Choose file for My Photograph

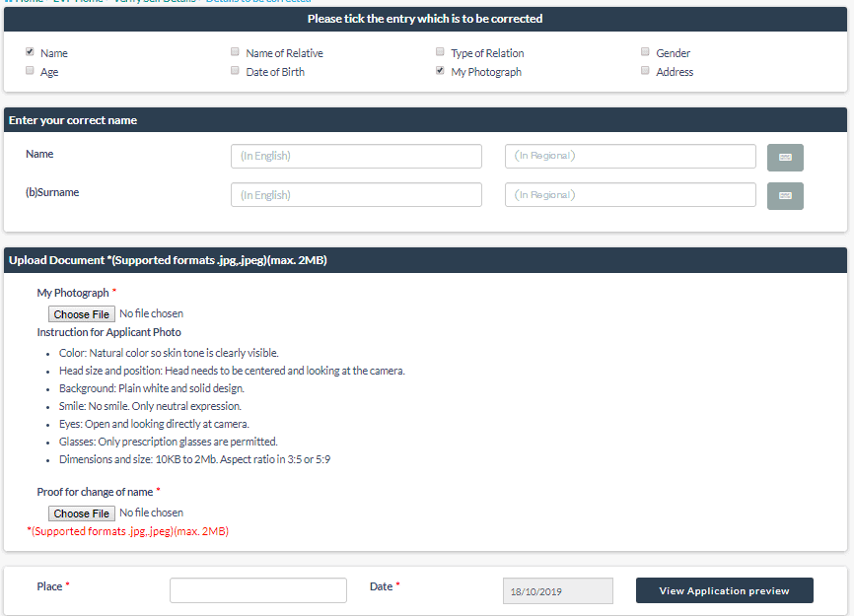(82, 314)
